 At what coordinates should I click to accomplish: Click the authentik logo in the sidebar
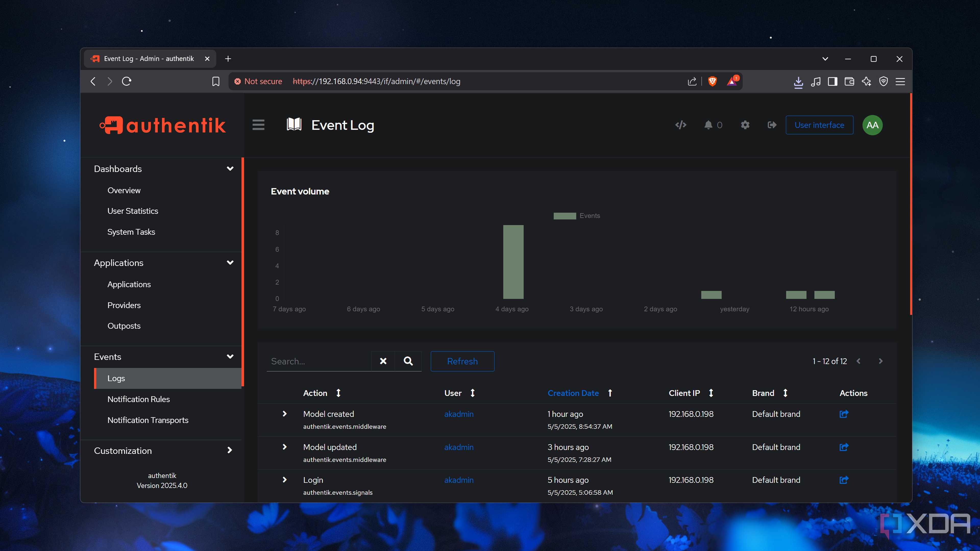162,125
